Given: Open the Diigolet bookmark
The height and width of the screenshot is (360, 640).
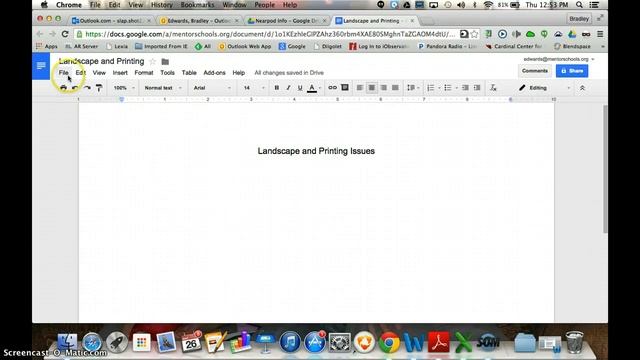Looking at the screenshot, I should (x=328, y=47).
